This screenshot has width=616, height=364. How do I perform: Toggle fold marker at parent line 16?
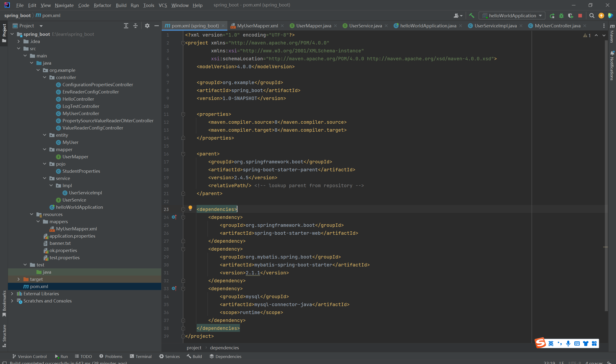point(183,154)
